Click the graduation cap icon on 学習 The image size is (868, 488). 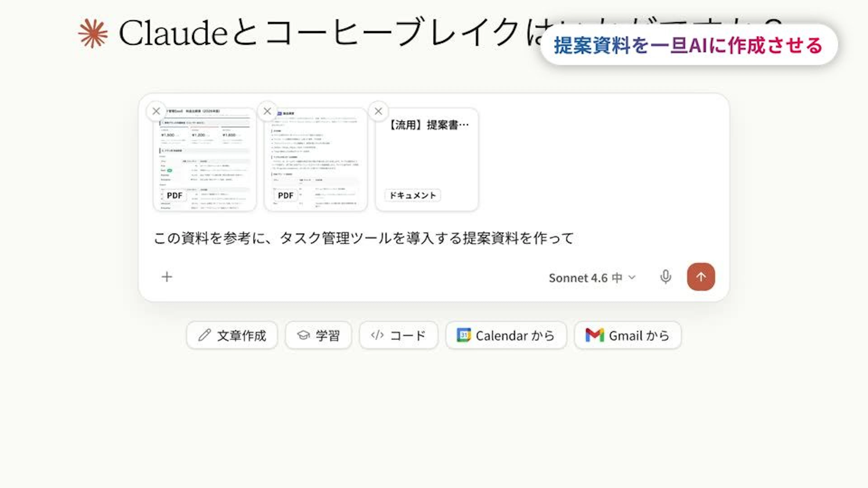[x=303, y=335]
